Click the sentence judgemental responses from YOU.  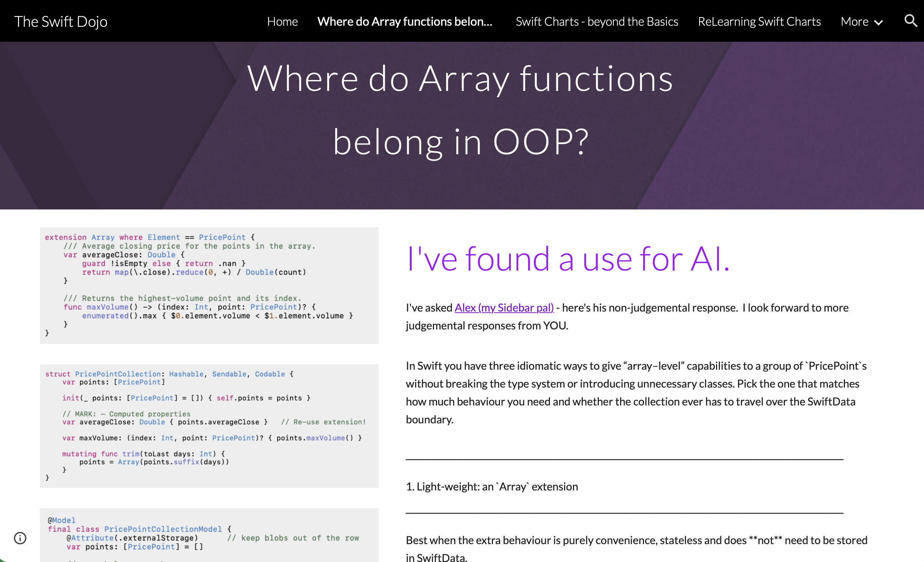click(x=487, y=326)
